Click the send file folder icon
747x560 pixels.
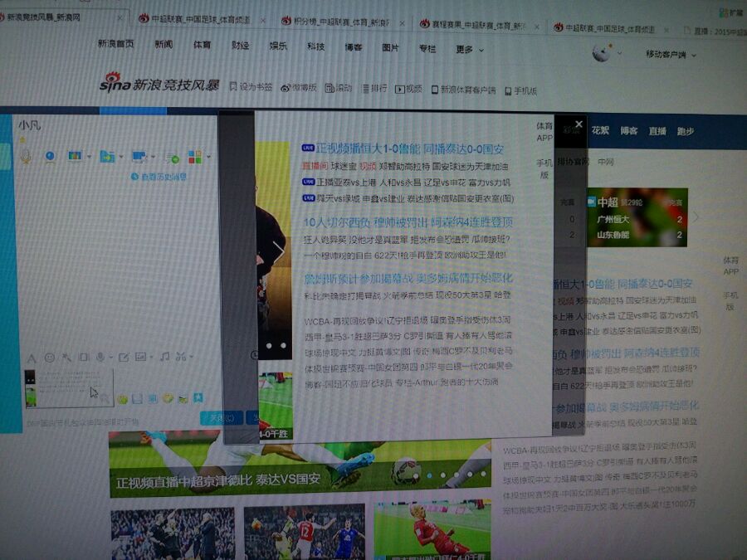click(x=107, y=156)
